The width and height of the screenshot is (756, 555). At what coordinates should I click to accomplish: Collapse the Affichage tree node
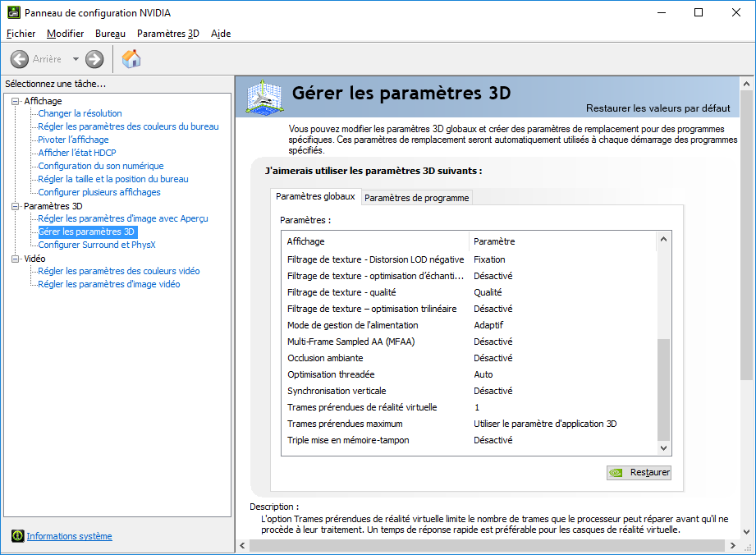pyautogui.click(x=15, y=101)
